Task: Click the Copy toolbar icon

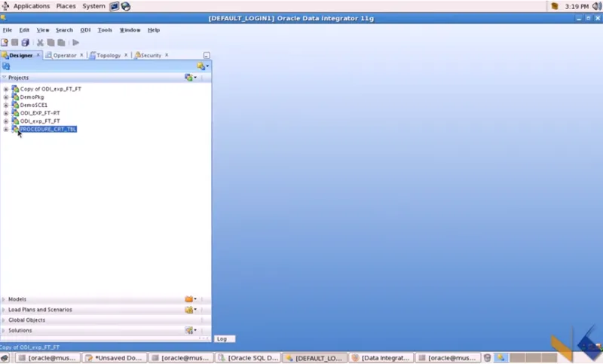Action: coord(51,43)
